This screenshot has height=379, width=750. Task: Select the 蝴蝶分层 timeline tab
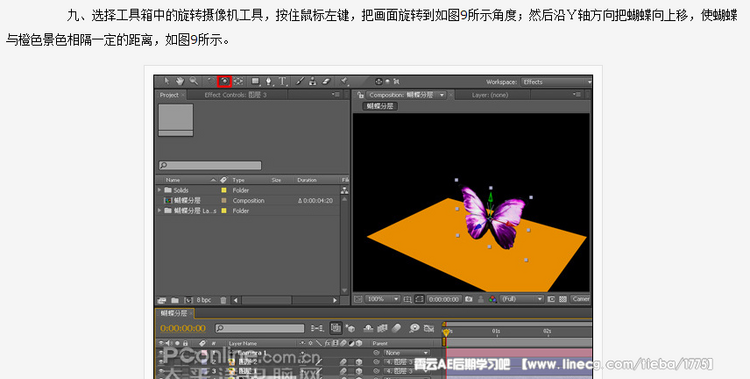pos(174,313)
